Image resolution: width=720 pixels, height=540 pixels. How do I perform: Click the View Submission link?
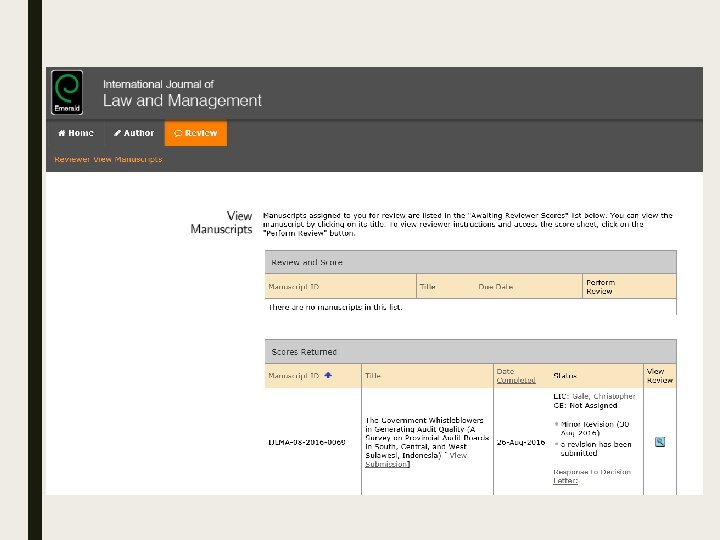(x=416, y=460)
